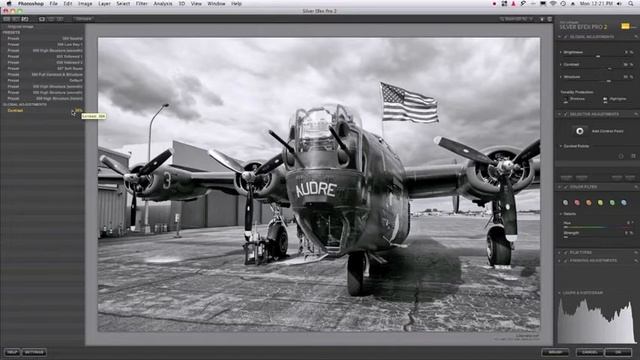This screenshot has height=360, width=640.
Task: Click the Help button at bottom left
Action: click(12, 352)
